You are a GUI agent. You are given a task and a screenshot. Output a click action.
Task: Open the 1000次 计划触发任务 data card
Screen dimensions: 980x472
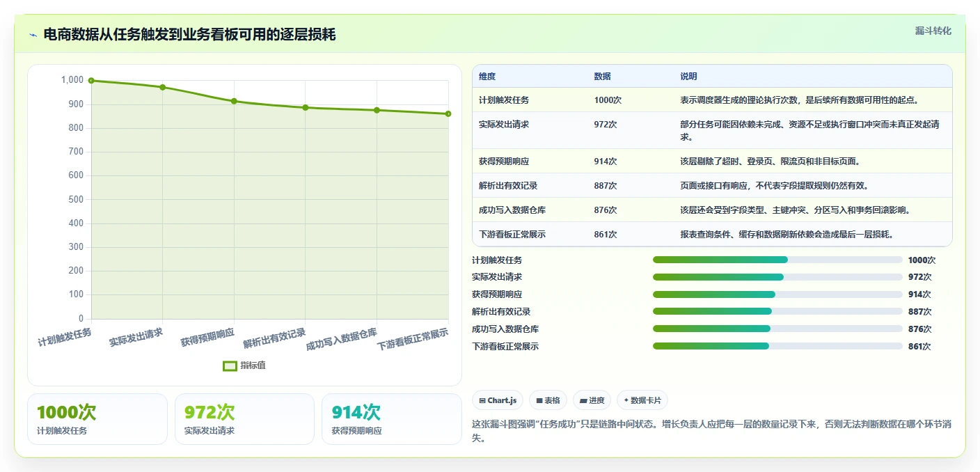97,419
